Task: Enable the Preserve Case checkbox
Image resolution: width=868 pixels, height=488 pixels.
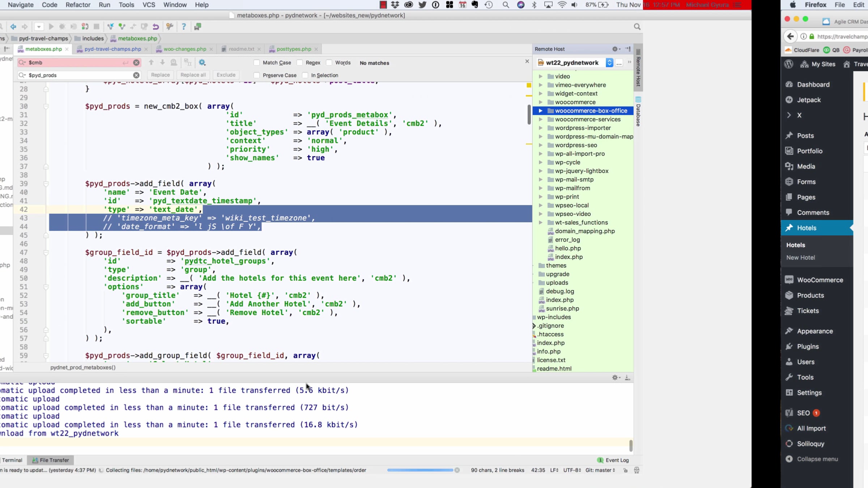Action: [x=257, y=75]
